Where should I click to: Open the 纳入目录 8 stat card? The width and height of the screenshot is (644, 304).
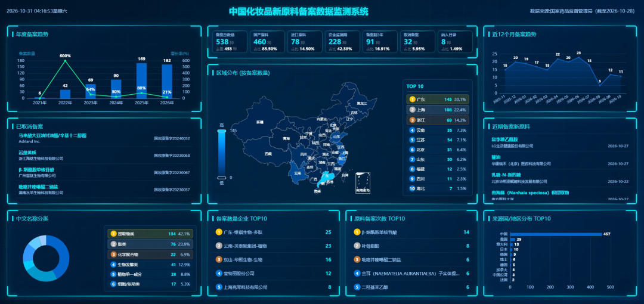[x=454, y=42]
